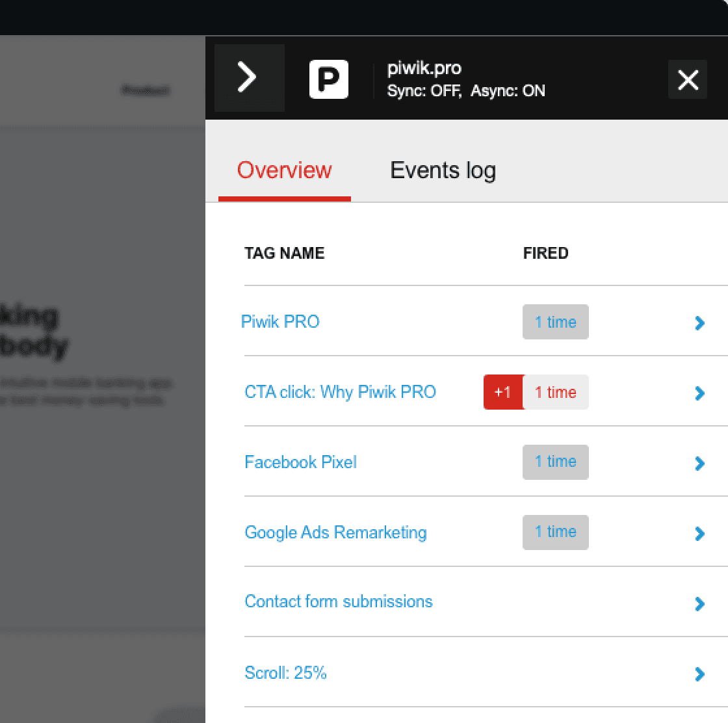
Task: Expand CTA click row chevron
Action: point(699,393)
